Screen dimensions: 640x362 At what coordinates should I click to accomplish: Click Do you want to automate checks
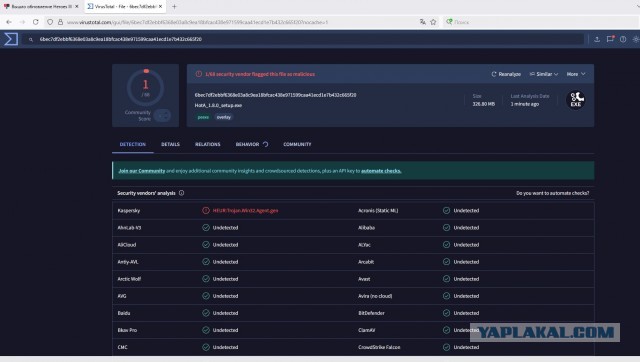point(553,193)
